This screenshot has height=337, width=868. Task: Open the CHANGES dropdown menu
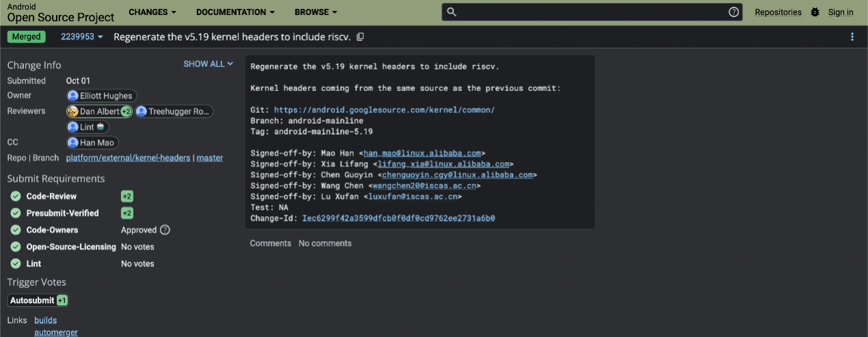(x=153, y=12)
